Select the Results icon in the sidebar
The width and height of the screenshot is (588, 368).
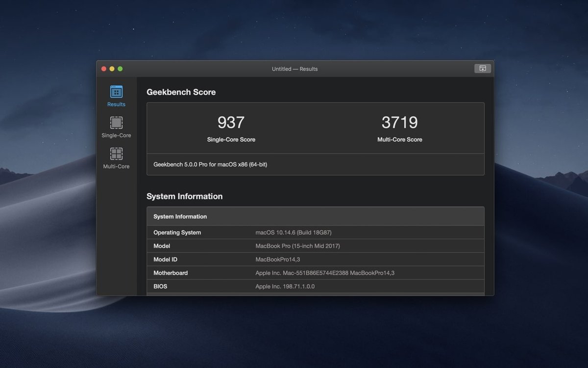point(116,91)
